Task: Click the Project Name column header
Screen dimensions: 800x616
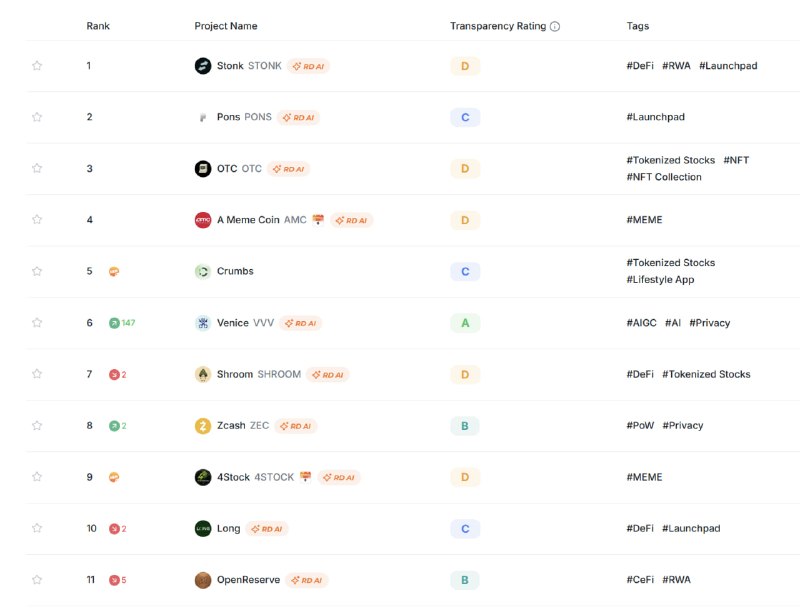Action: click(226, 26)
